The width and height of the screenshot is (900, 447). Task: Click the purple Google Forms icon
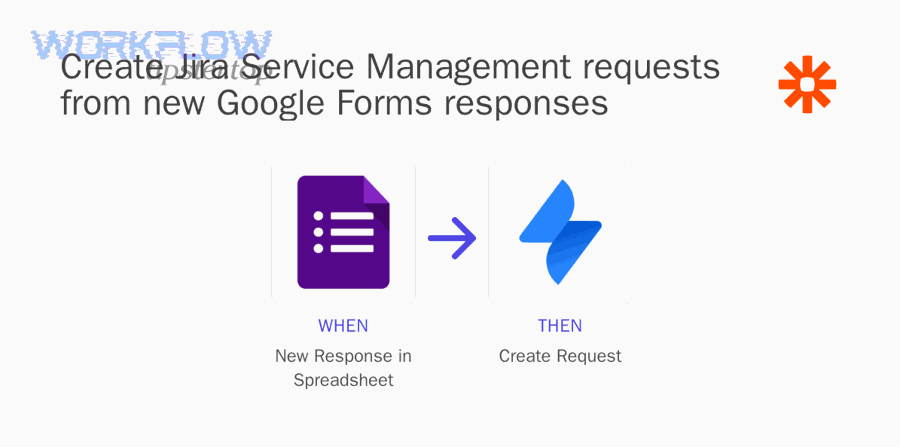343,232
